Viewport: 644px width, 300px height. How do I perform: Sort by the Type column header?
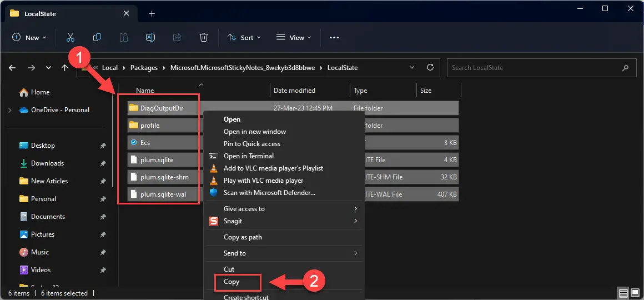360,91
